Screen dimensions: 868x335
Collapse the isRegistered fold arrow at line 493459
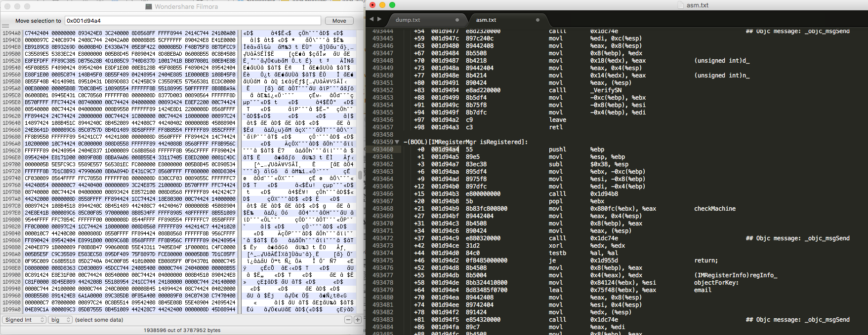[397, 142]
